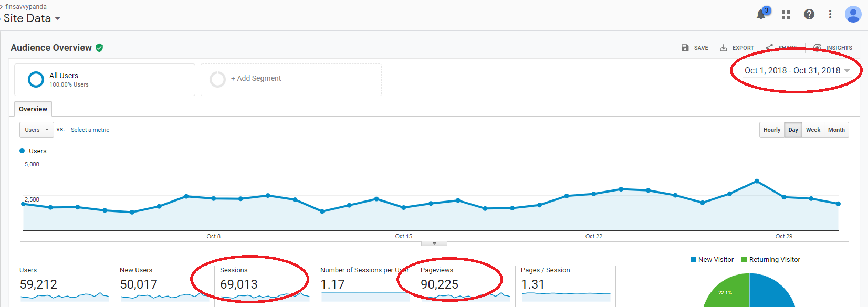Click the Oct 8 axis label

pos(213,236)
